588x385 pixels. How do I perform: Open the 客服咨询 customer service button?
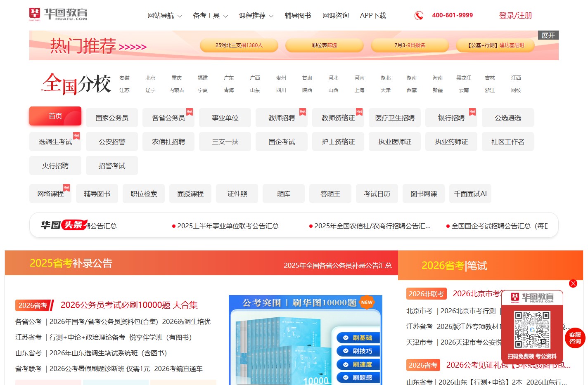click(575, 338)
